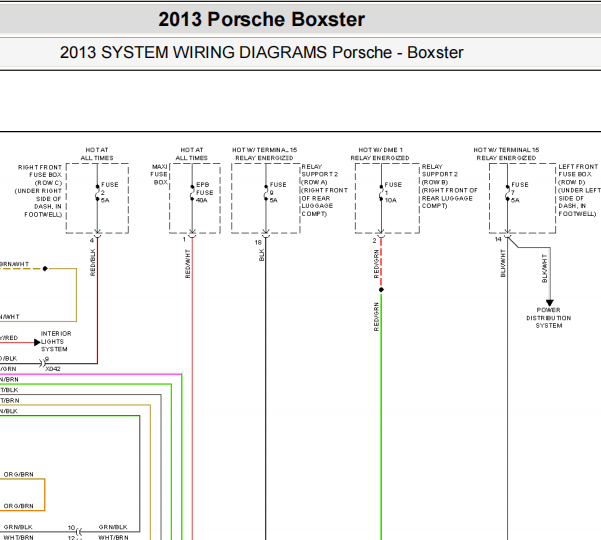Click the "HOT W/ DME 1 RELAY ENERGIZED" label
601x540 pixels.
[380, 154]
